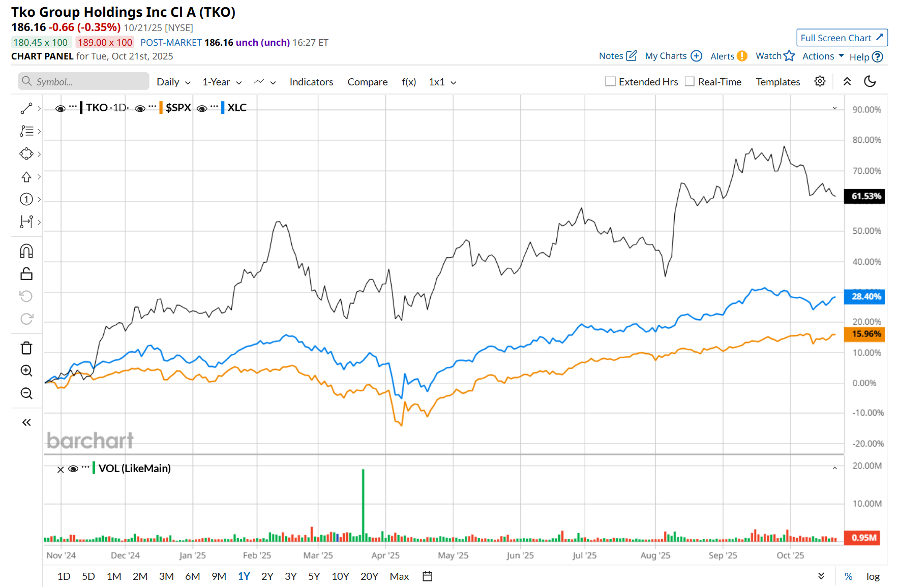Click the TKO 61.53% price label
The image size is (899, 588).
click(x=864, y=196)
